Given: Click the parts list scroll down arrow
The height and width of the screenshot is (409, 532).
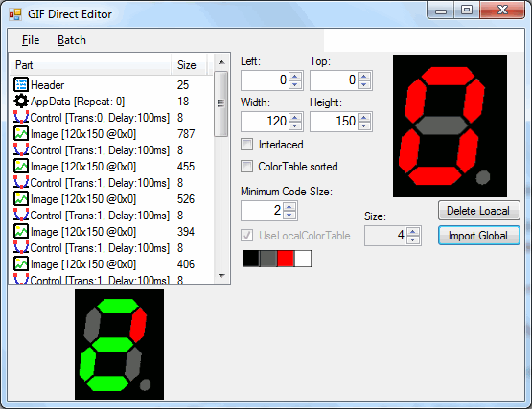Looking at the screenshot, I should tap(221, 276).
